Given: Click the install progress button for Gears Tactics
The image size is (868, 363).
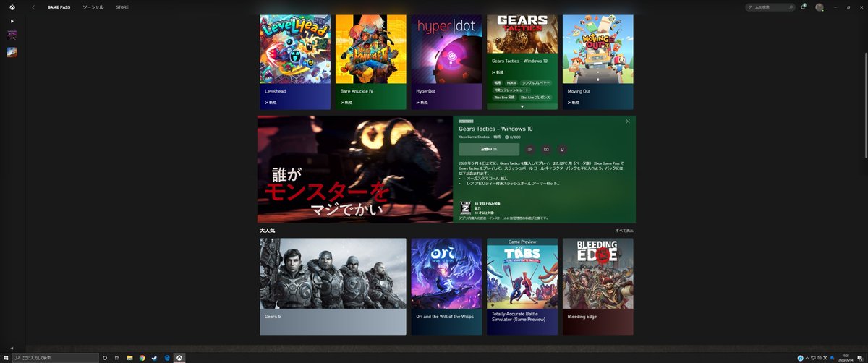Looking at the screenshot, I should click(489, 150).
